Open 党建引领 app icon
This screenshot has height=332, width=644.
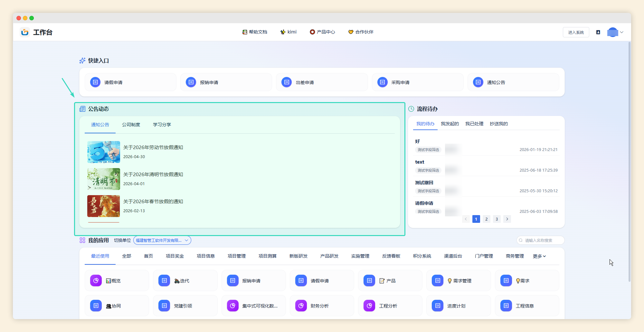pyautogui.click(x=164, y=306)
